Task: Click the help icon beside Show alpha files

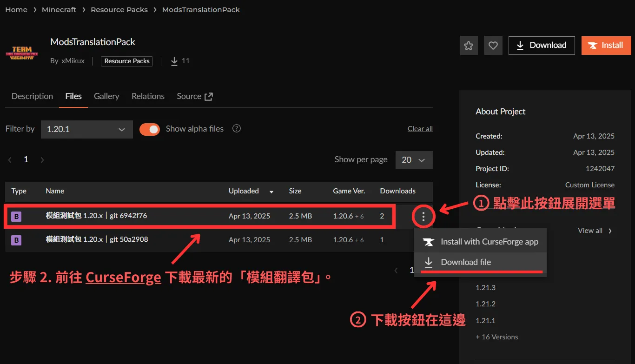Action: [x=237, y=129]
